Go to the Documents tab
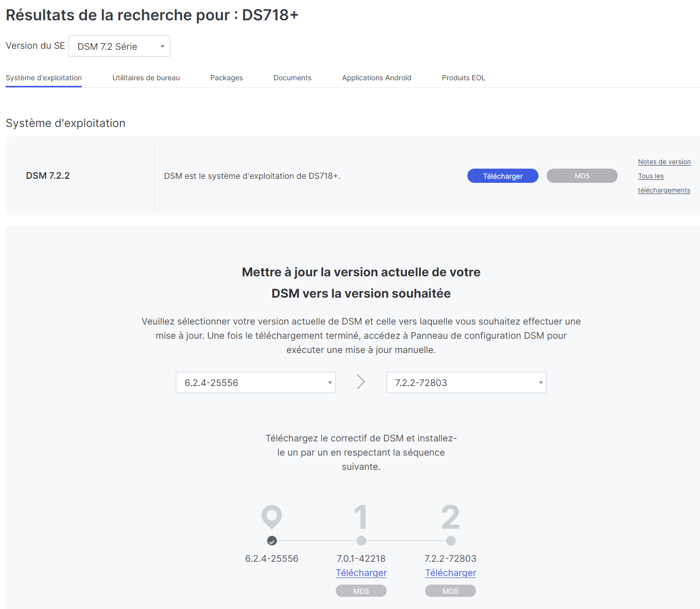This screenshot has width=700, height=609. coord(293,78)
